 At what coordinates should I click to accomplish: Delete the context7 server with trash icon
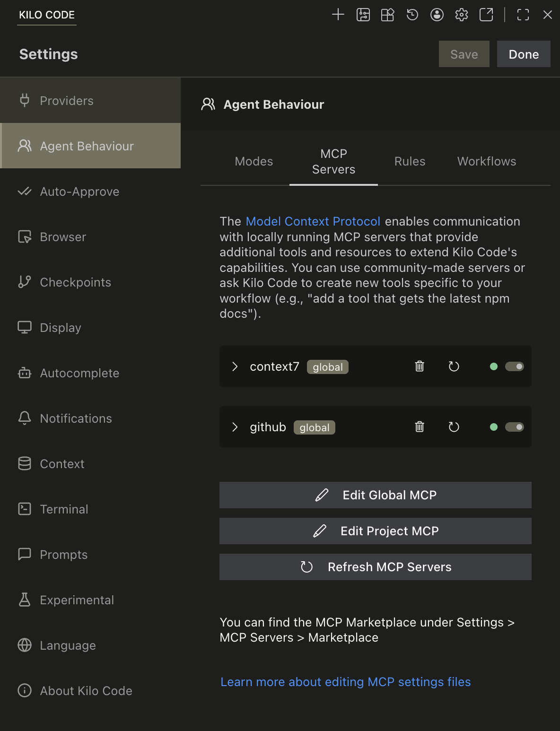[419, 366]
